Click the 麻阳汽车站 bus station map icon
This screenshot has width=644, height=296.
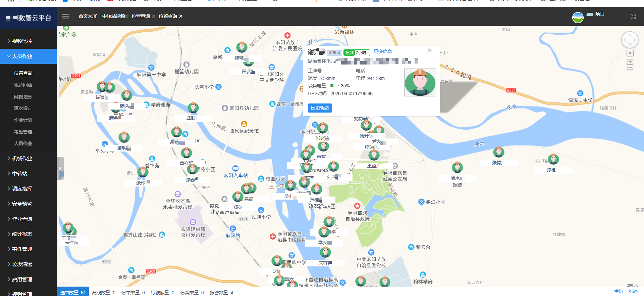pos(235,169)
